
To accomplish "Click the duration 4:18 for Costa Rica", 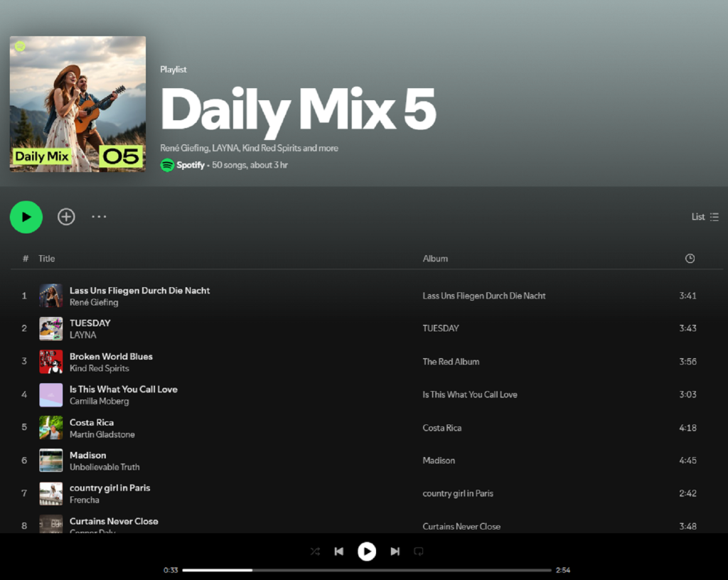I will pos(687,428).
